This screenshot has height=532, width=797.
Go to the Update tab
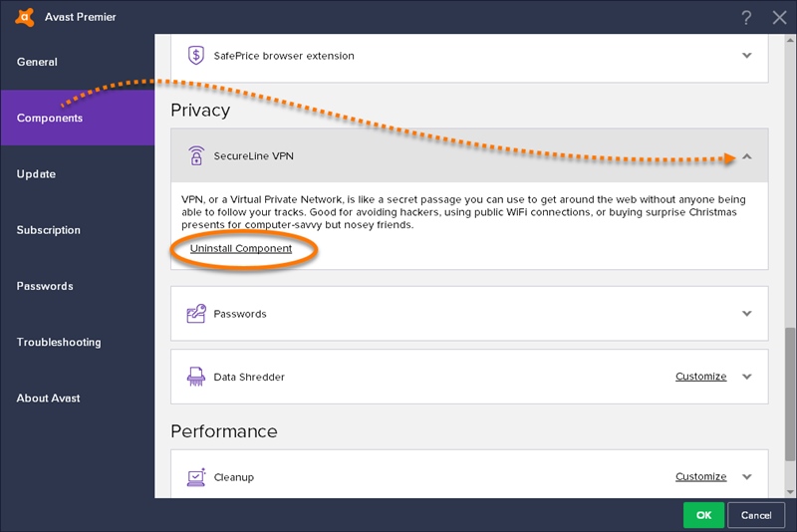tap(78, 173)
